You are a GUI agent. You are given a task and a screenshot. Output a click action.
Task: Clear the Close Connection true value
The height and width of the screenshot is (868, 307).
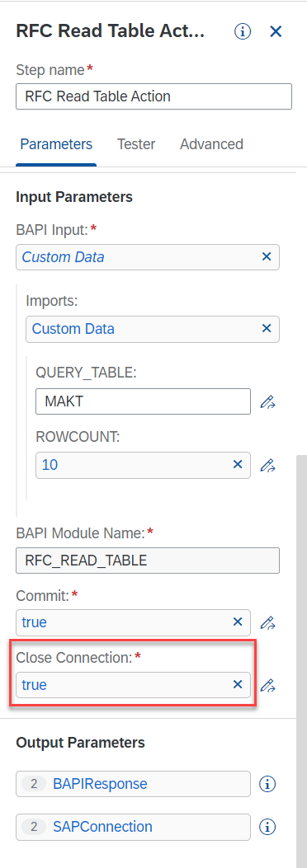click(x=238, y=685)
